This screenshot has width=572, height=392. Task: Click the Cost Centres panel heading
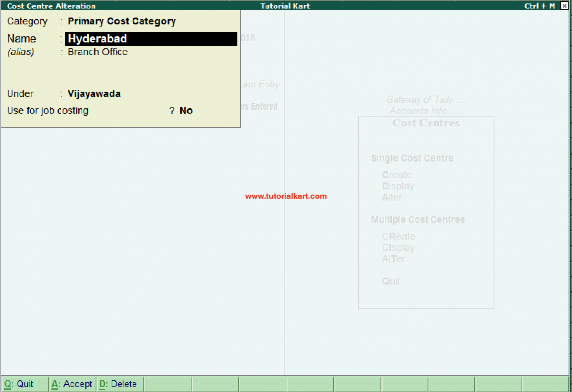[426, 123]
